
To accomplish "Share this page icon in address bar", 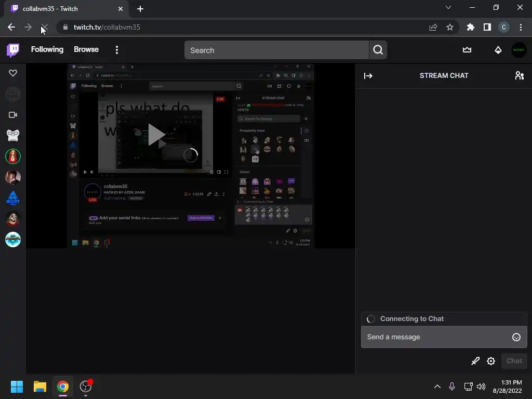I will pyautogui.click(x=433, y=27).
